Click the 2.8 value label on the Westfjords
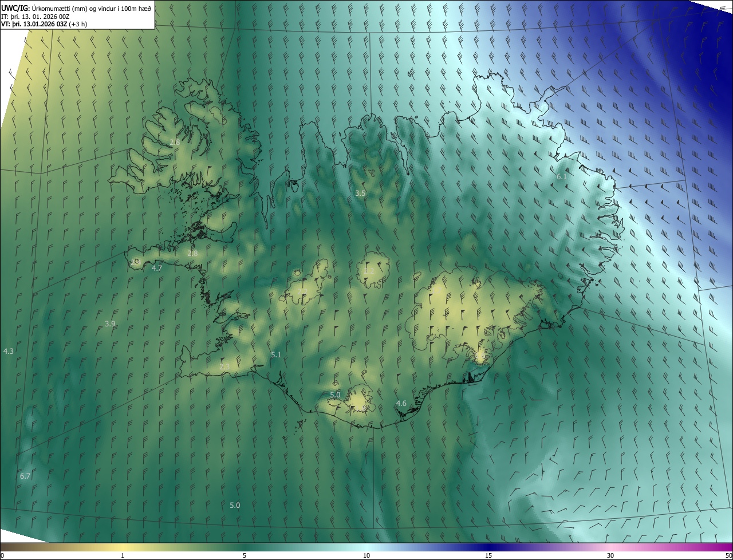The image size is (733, 560). coord(175,142)
